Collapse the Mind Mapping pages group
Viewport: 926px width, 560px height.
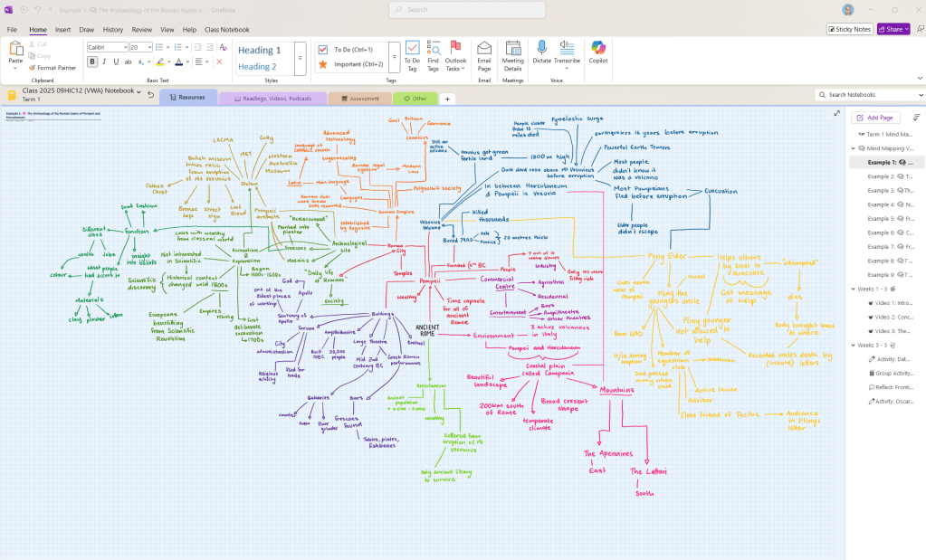[853, 148]
